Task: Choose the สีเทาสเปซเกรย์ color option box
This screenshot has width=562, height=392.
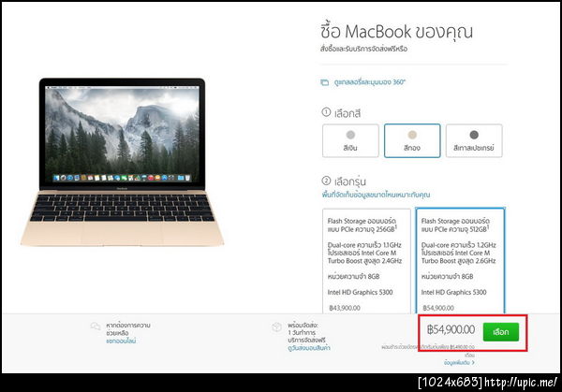Action: tap(474, 140)
